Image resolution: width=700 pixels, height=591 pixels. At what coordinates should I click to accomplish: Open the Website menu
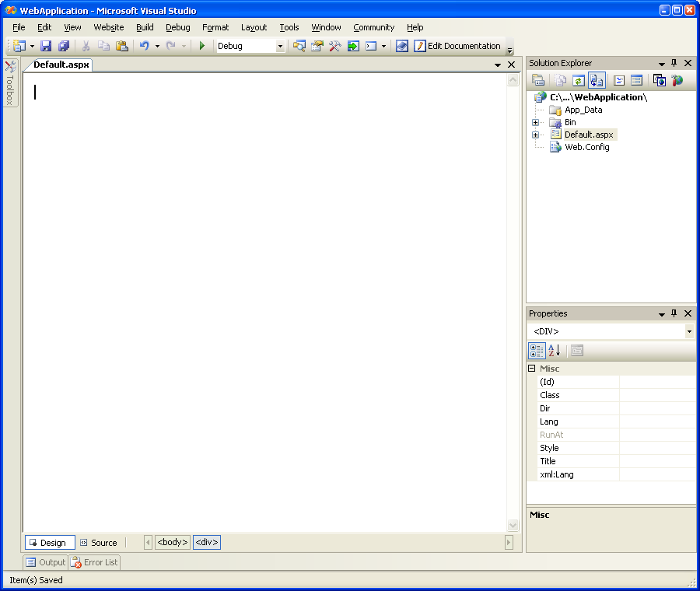click(x=109, y=27)
